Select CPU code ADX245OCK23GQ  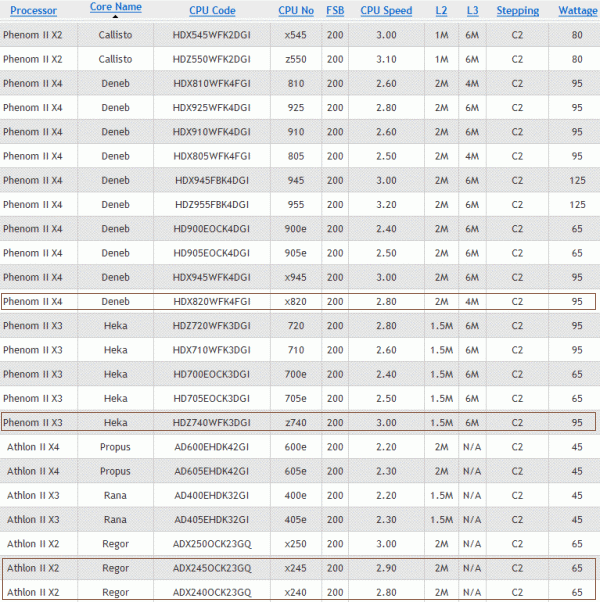212,568
